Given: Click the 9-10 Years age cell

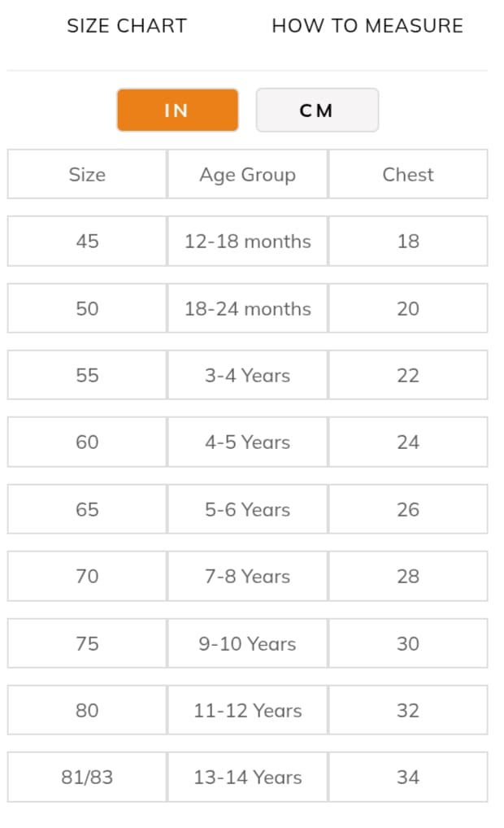Looking at the screenshot, I should 248,643.
